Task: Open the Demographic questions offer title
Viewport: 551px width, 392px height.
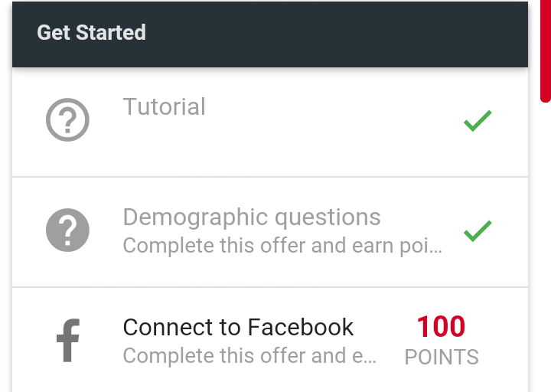Action: [251, 217]
